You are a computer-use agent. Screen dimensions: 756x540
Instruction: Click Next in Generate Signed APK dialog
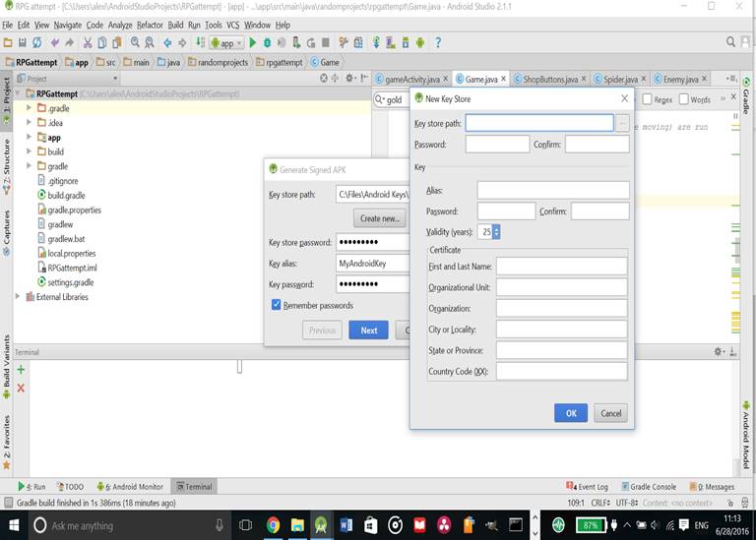coord(368,330)
